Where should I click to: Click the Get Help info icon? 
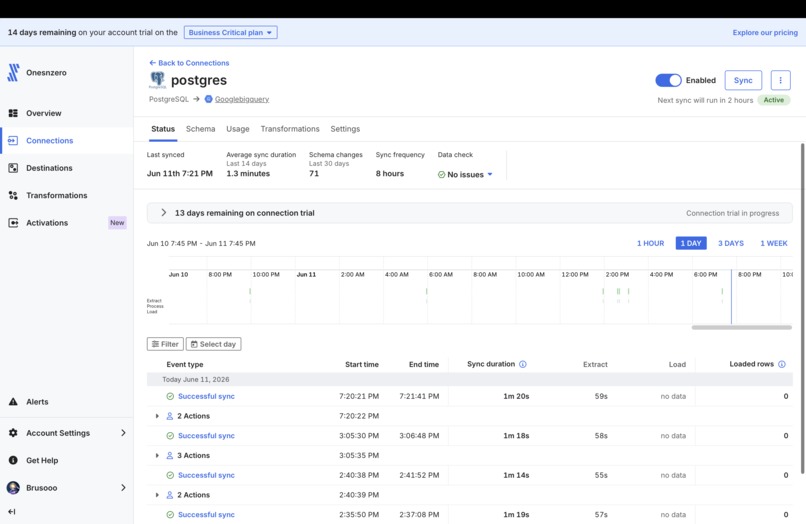coord(13,460)
